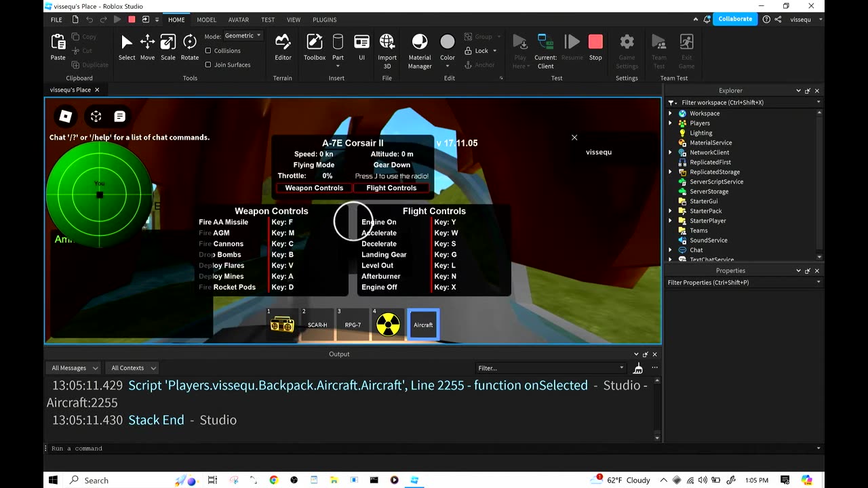Select the radiation nuke hotbar slot 4
The image size is (868, 488).
coord(388,325)
